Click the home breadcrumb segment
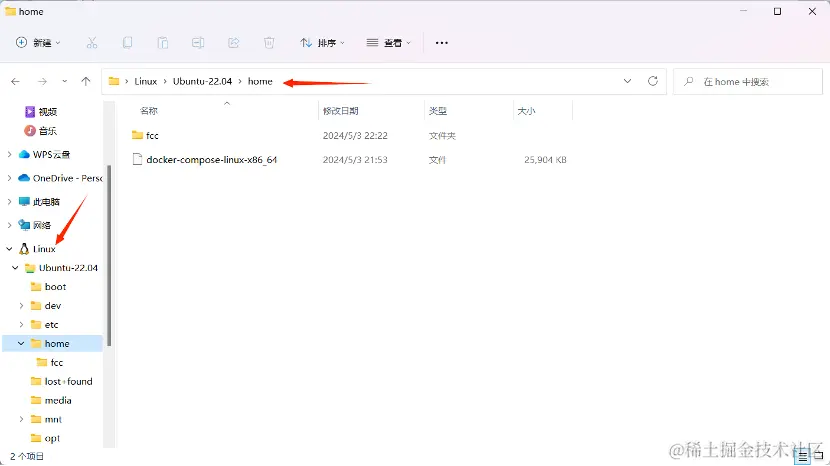This screenshot has width=830, height=466. [260, 82]
